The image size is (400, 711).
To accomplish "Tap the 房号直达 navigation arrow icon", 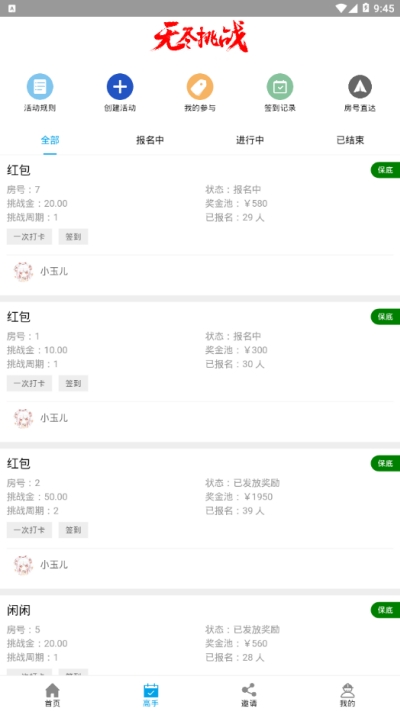I will pyautogui.click(x=360, y=87).
